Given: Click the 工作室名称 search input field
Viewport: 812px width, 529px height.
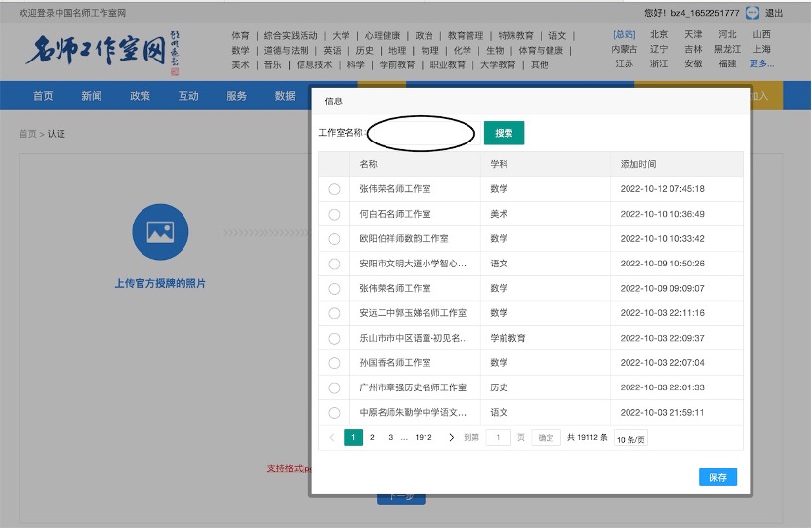Looking at the screenshot, I should [424, 133].
